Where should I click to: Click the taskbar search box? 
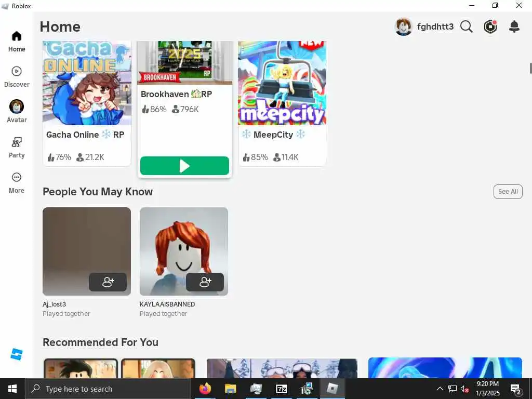point(108,389)
